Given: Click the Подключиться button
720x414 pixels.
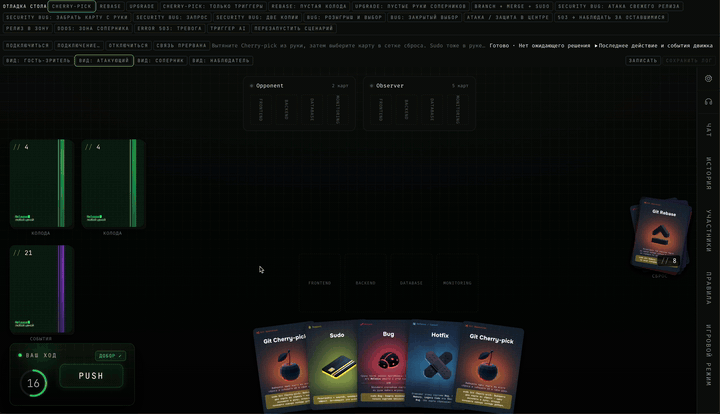Looking at the screenshot, I should pyautogui.click(x=28, y=45).
